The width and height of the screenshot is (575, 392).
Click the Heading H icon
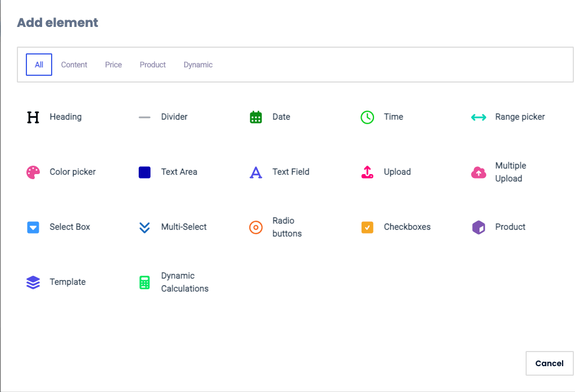pyautogui.click(x=33, y=117)
